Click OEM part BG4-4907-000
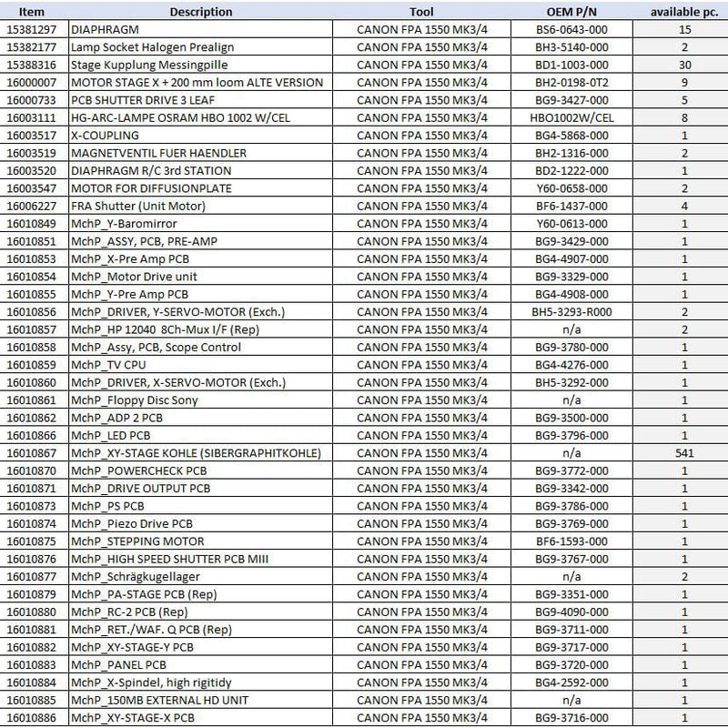 [x=571, y=258]
